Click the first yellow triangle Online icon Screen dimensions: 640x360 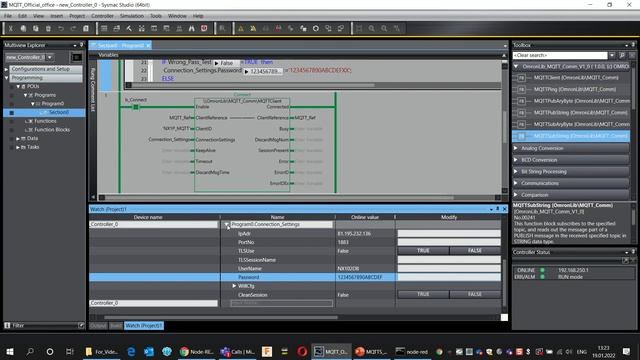click(x=241, y=29)
